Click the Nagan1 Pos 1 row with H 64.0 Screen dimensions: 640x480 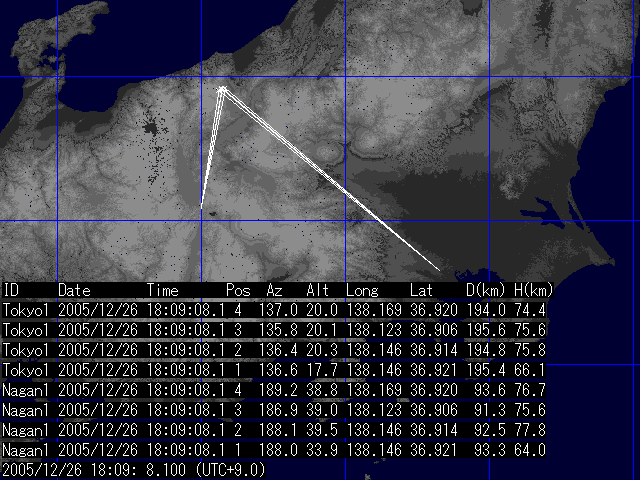(274, 450)
